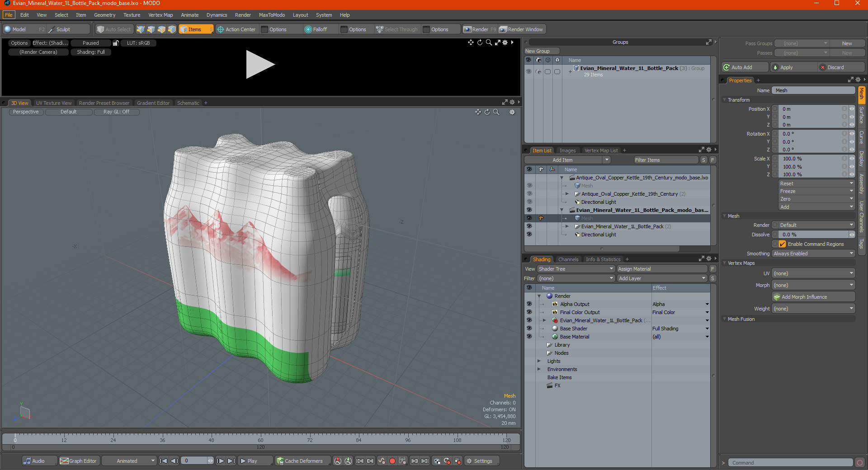Toggle visibility of Final Color Output
The width and height of the screenshot is (868, 470).
(x=529, y=312)
